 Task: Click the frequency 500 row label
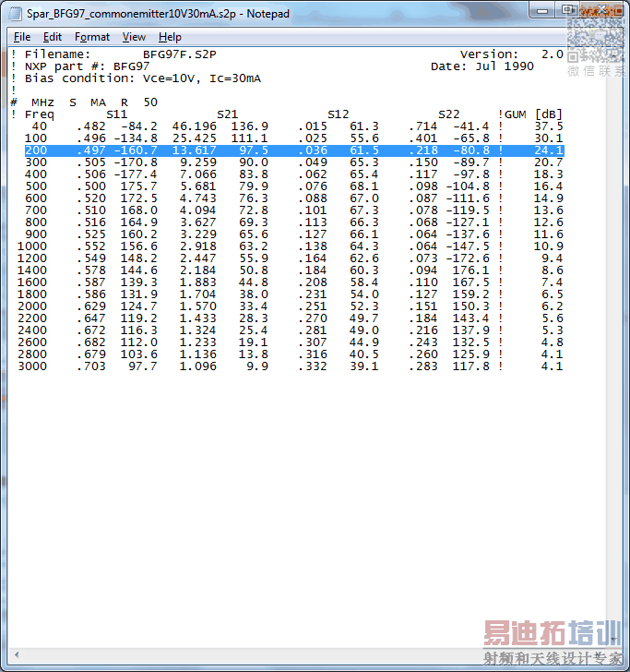tap(36, 186)
